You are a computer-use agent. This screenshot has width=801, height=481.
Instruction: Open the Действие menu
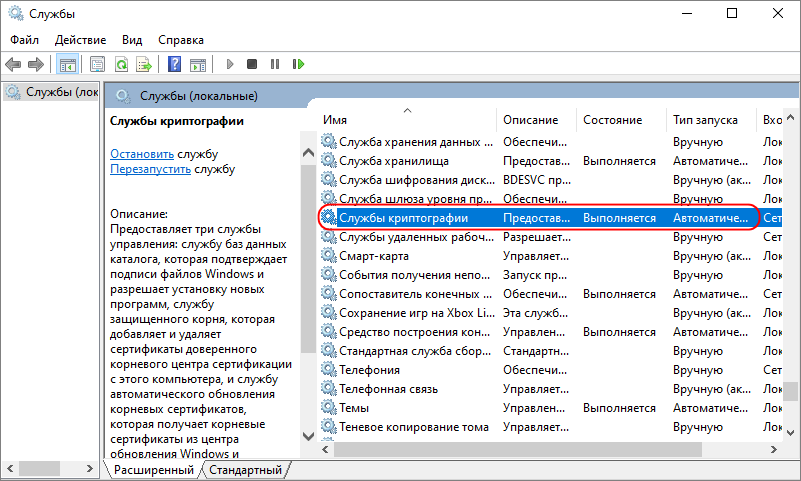click(80, 39)
